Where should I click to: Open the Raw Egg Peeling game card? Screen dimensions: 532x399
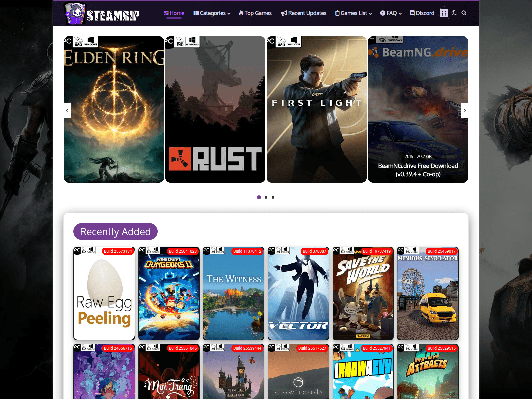click(104, 294)
